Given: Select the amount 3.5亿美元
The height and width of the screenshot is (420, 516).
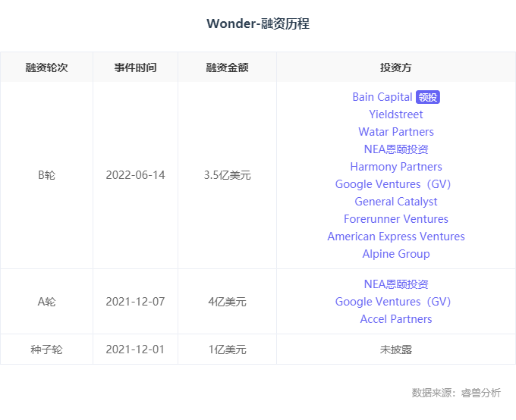Looking at the screenshot, I should click(227, 175).
